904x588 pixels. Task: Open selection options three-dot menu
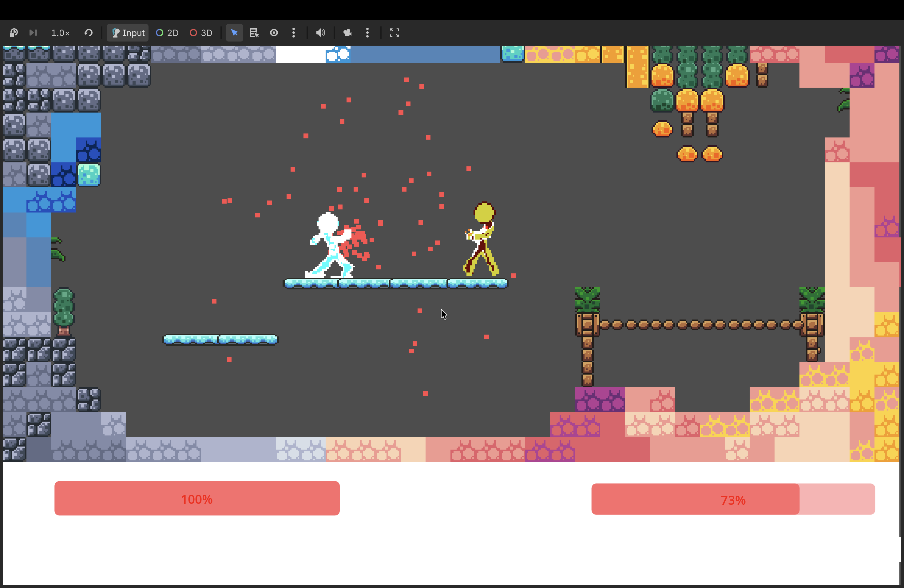click(294, 33)
